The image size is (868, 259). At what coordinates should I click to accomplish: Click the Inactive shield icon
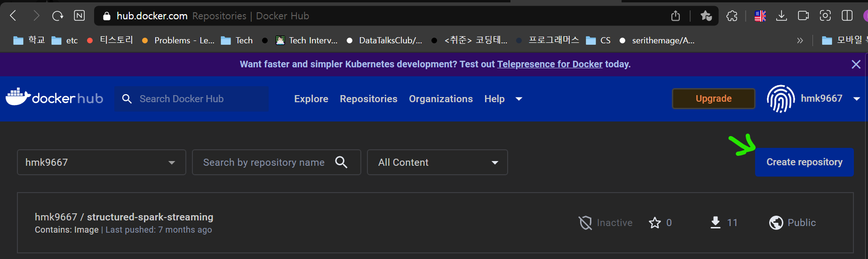(x=585, y=223)
